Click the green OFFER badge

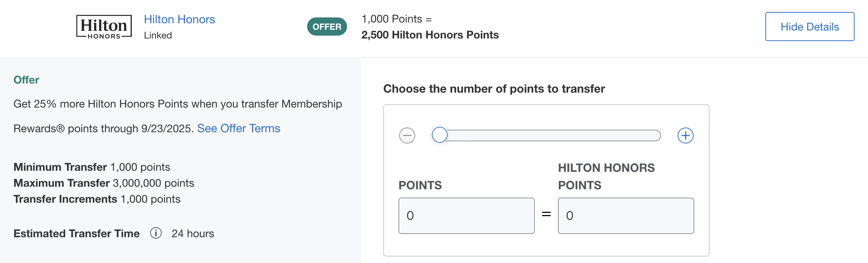(327, 27)
